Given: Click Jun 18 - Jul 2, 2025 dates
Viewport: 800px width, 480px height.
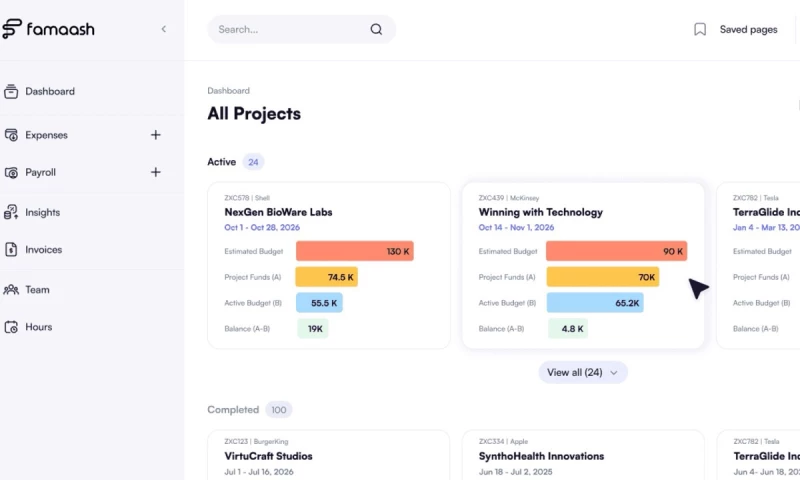Looking at the screenshot, I should pos(515,472).
